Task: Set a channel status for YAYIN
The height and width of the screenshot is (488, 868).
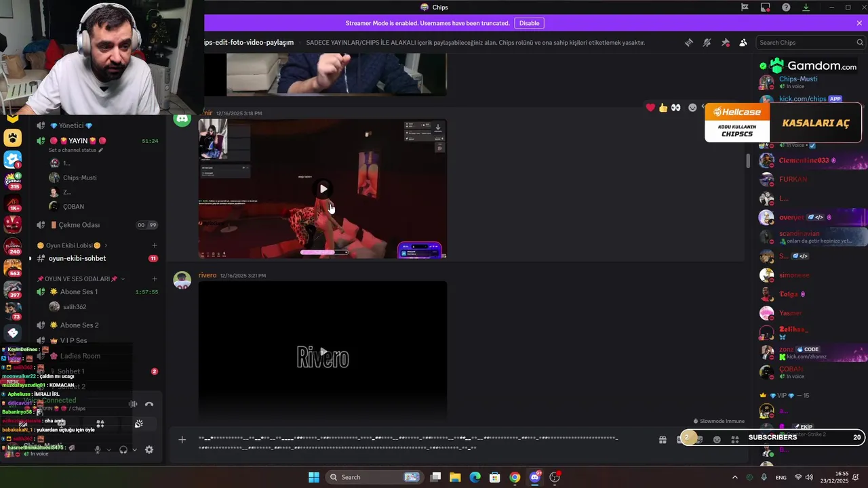Action: point(76,150)
